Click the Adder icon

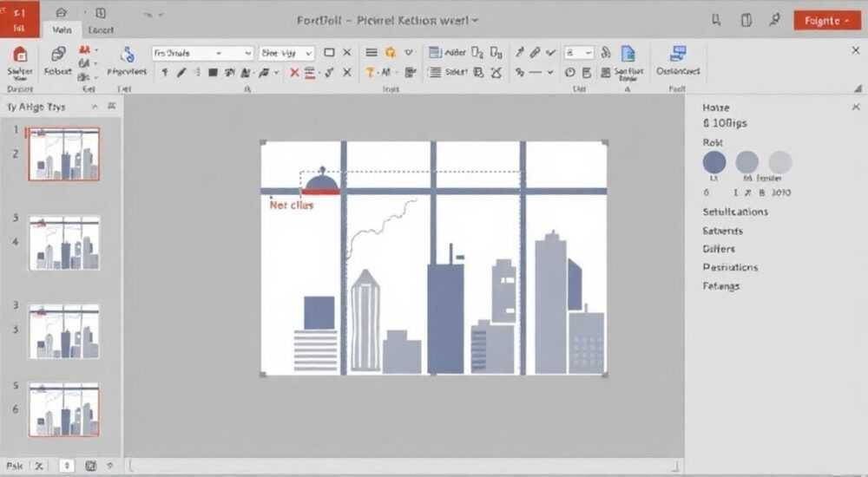point(435,53)
